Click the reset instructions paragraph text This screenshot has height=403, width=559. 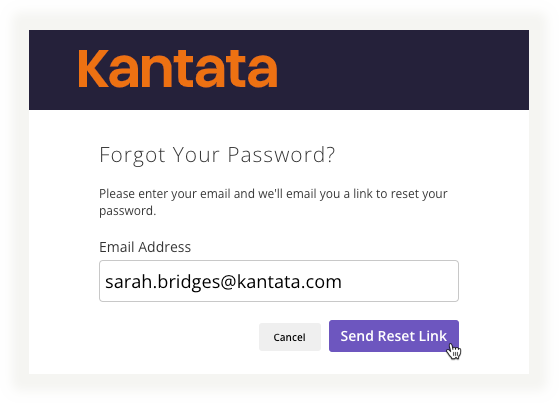coord(273,202)
